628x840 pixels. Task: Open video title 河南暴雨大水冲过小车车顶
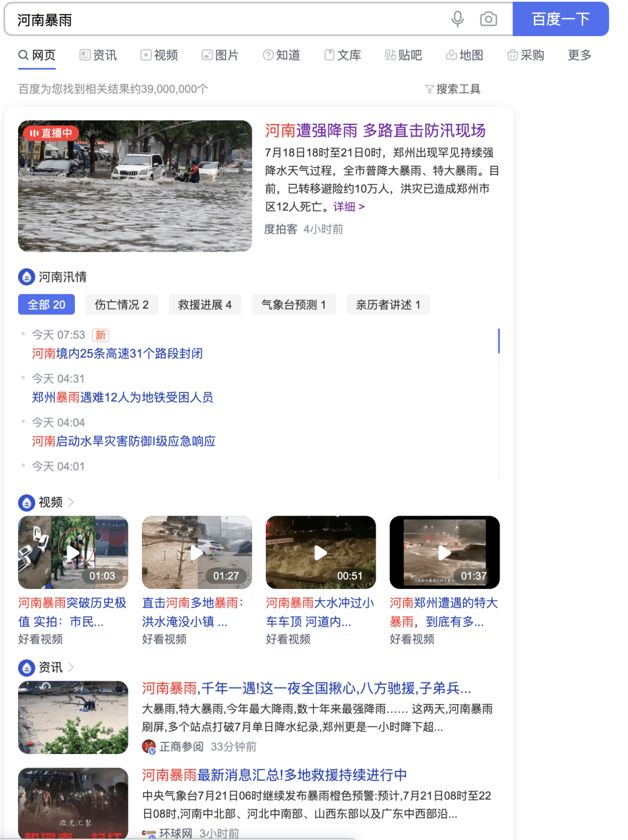pyautogui.click(x=320, y=612)
